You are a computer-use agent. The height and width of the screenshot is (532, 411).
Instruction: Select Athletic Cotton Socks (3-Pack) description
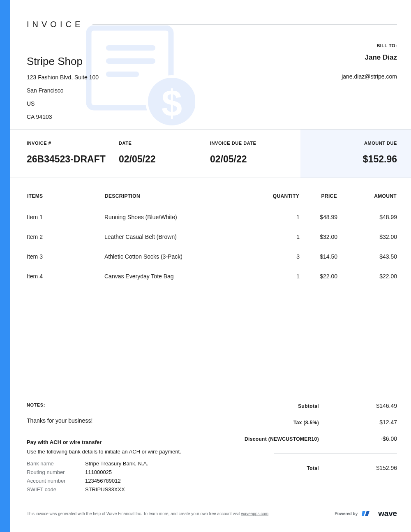pyautogui.click(x=143, y=257)
